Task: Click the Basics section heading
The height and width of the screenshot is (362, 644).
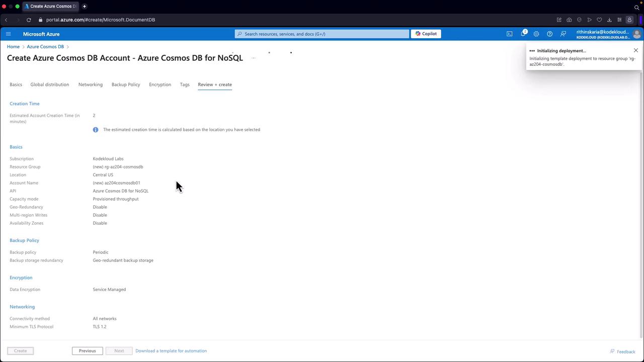Action: [x=16, y=147]
